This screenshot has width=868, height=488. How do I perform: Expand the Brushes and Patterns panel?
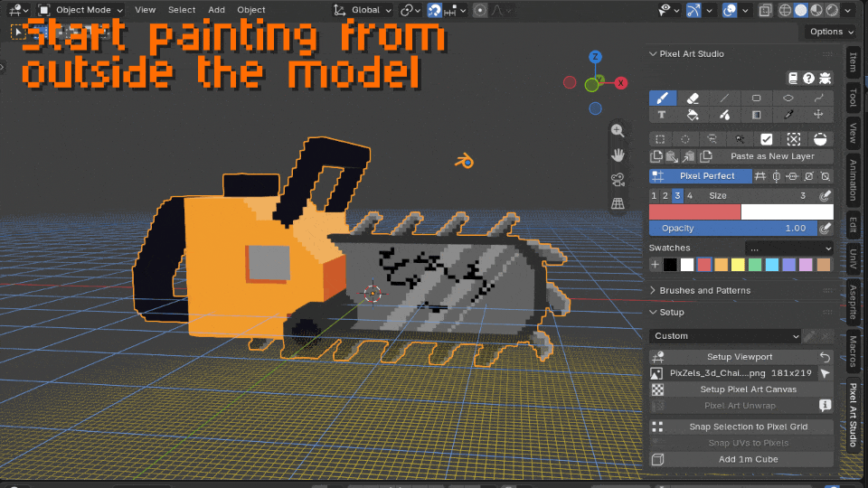coord(704,290)
